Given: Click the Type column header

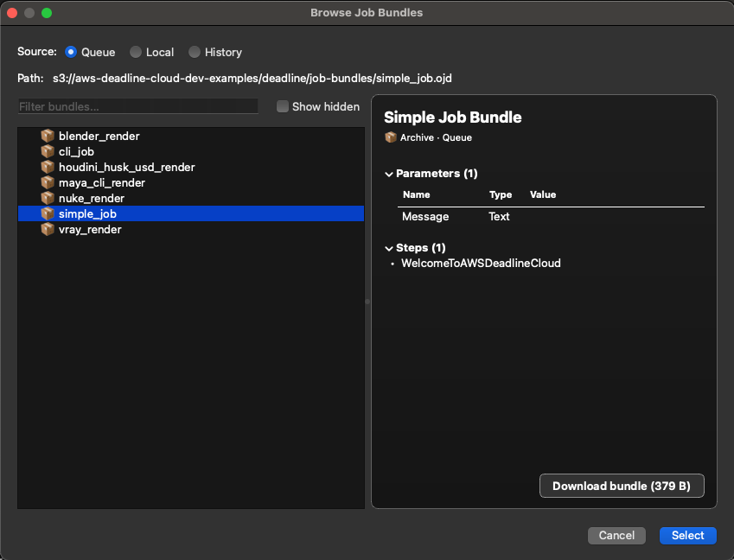Looking at the screenshot, I should 500,194.
